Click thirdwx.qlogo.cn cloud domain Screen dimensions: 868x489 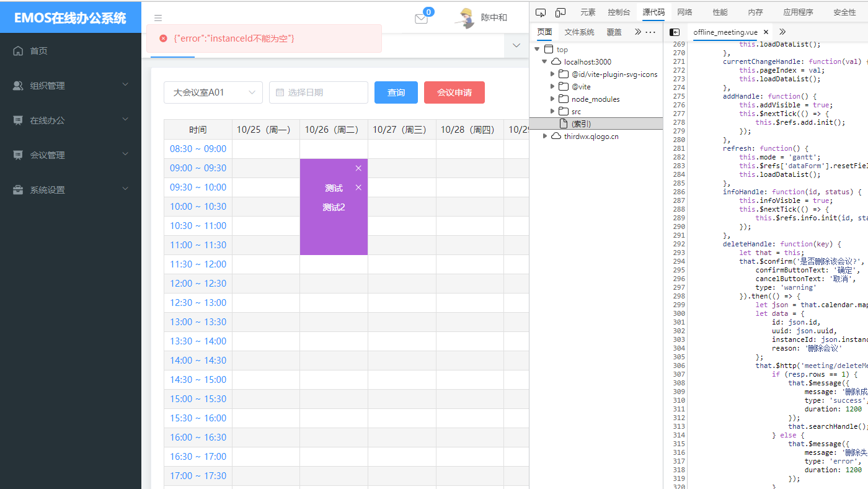591,137
